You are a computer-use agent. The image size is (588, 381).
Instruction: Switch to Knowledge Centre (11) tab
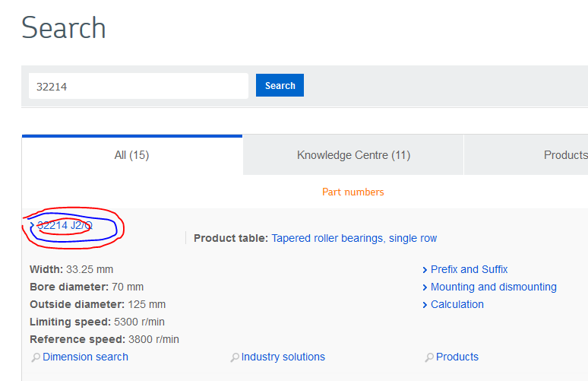tap(353, 155)
